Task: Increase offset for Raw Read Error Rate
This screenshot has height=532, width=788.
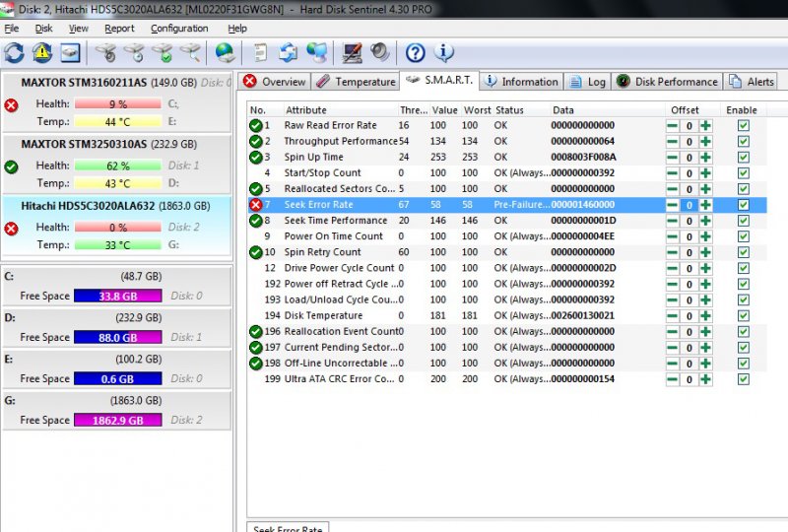Action: point(705,126)
